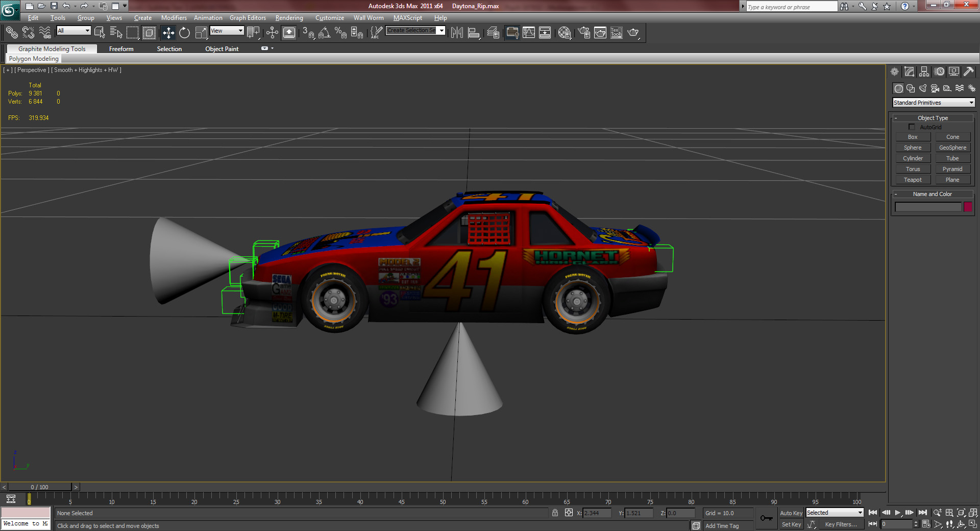Open the selection filter 'All' dropdown
Image resolution: width=980 pixels, height=531 pixels.
click(74, 31)
